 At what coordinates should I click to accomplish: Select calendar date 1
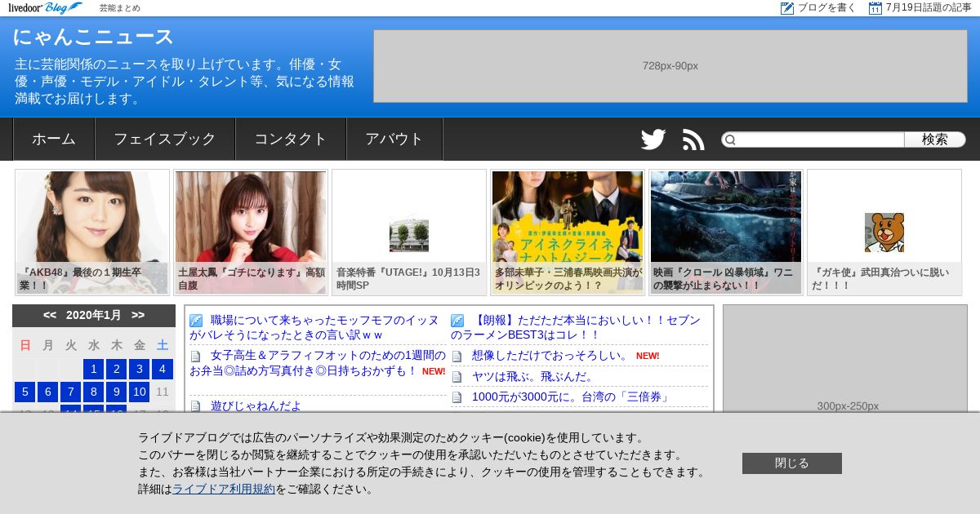pos(94,370)
